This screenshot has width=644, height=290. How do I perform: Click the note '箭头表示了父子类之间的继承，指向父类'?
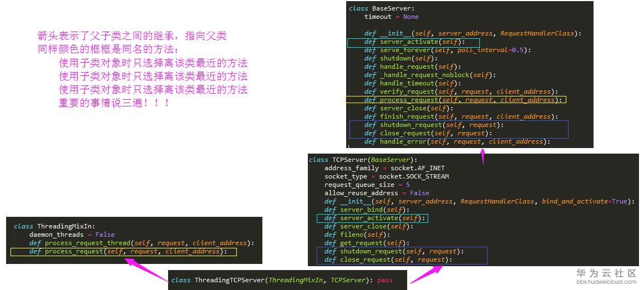(132, 35)
